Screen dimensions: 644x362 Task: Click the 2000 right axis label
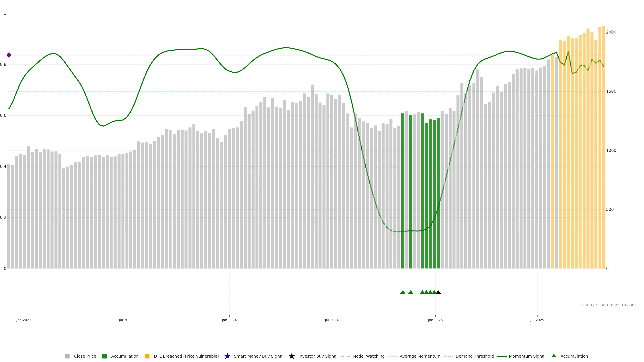pos(611,32)
